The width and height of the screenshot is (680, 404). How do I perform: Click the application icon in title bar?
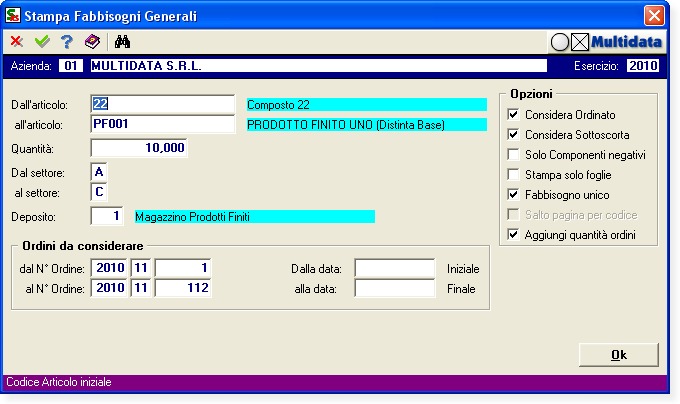(13, 15)
